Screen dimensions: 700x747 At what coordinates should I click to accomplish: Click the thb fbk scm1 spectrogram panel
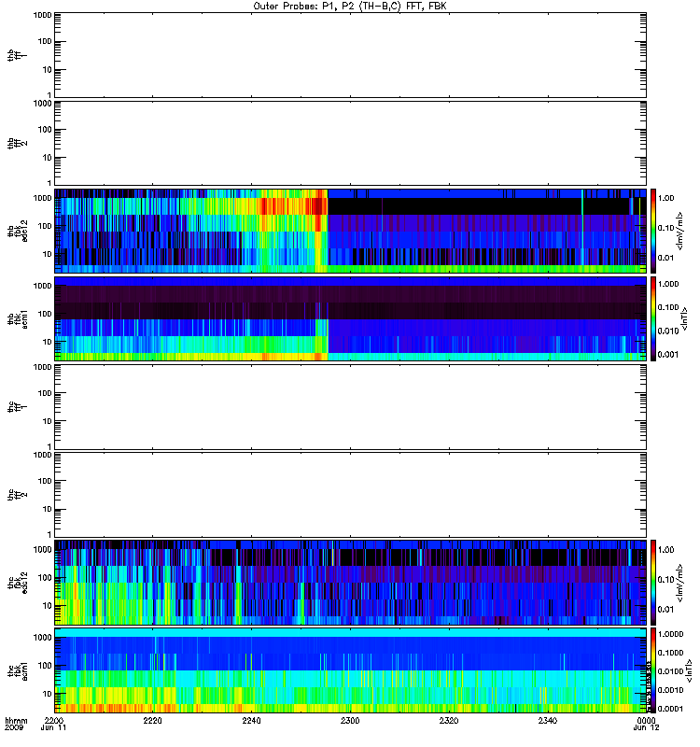click(x=350, y=318)
